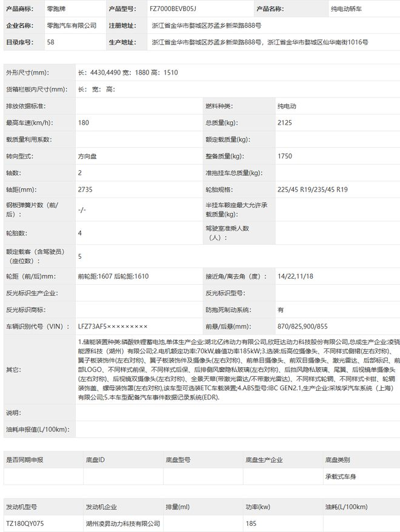400x532 pixels.
Task: Click the brand name 零跑牌
Action: 56,9
